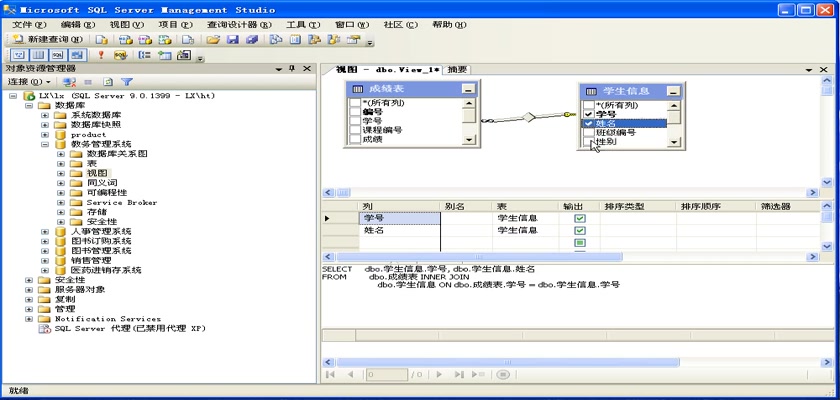The image size is (840, 400).
Task: Open the 连接 (Connect) dropdown
Action: [x=29, y=82]
